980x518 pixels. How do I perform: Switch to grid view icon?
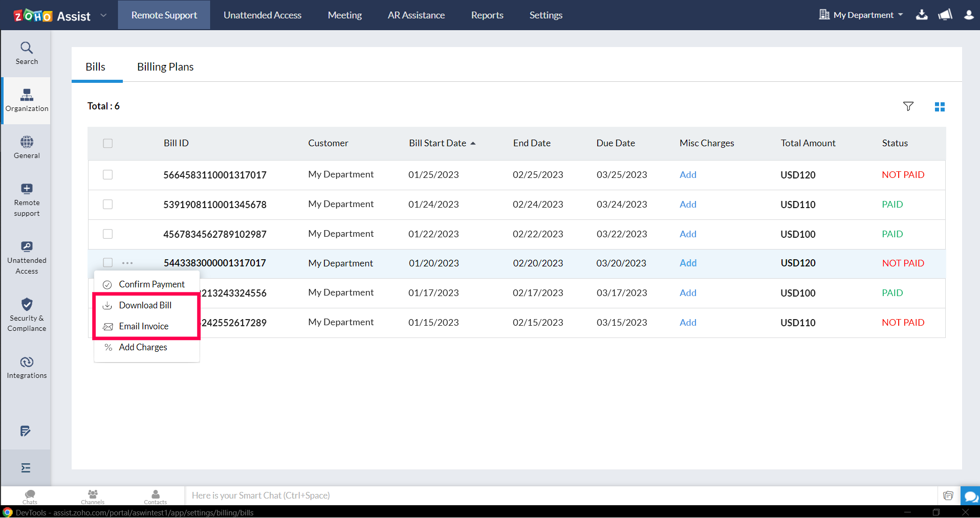[x=940, y=106]
